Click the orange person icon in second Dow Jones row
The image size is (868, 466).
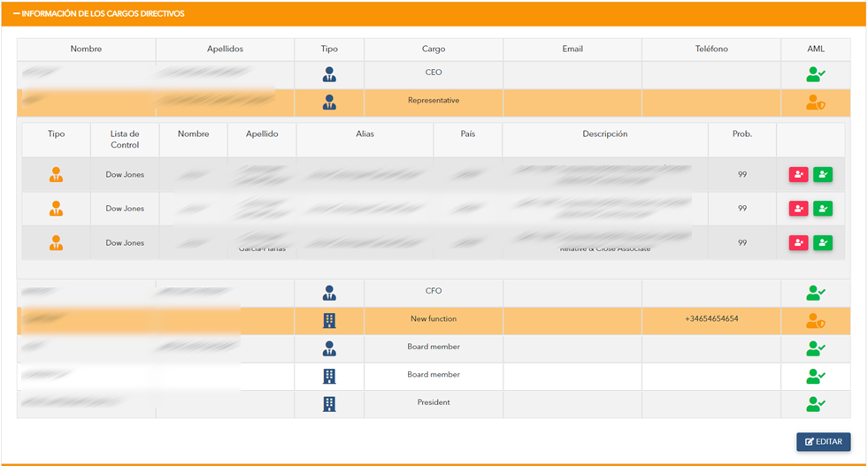56,209
